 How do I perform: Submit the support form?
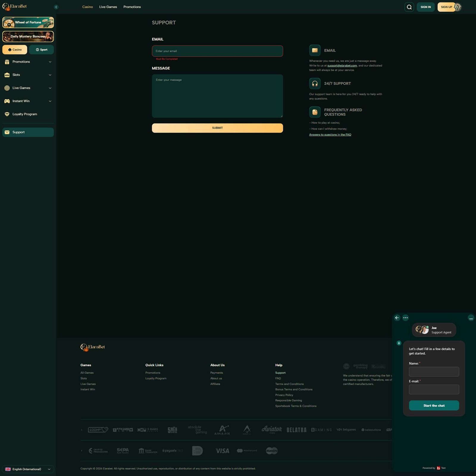click(217, 128)
